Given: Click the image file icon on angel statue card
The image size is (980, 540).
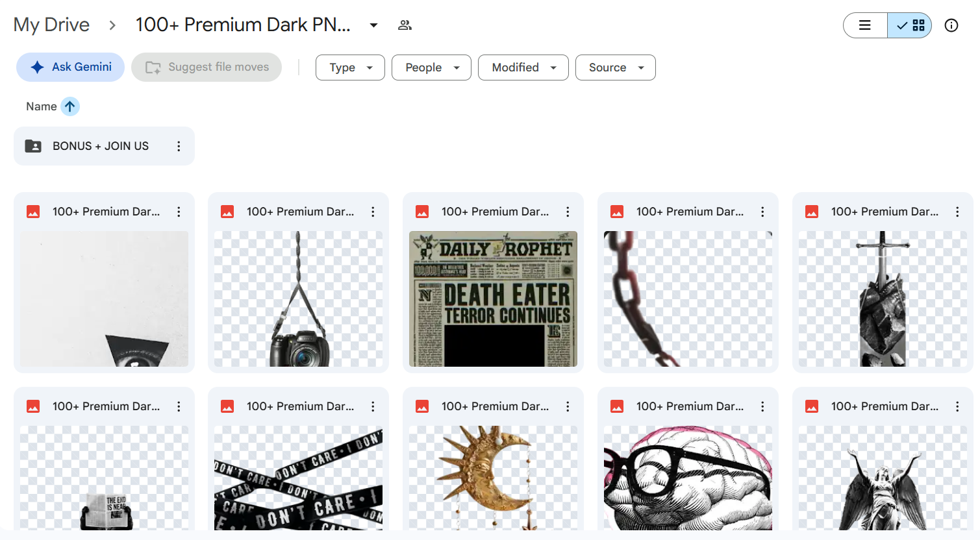Looking at the screenshot, I should 812,406.
